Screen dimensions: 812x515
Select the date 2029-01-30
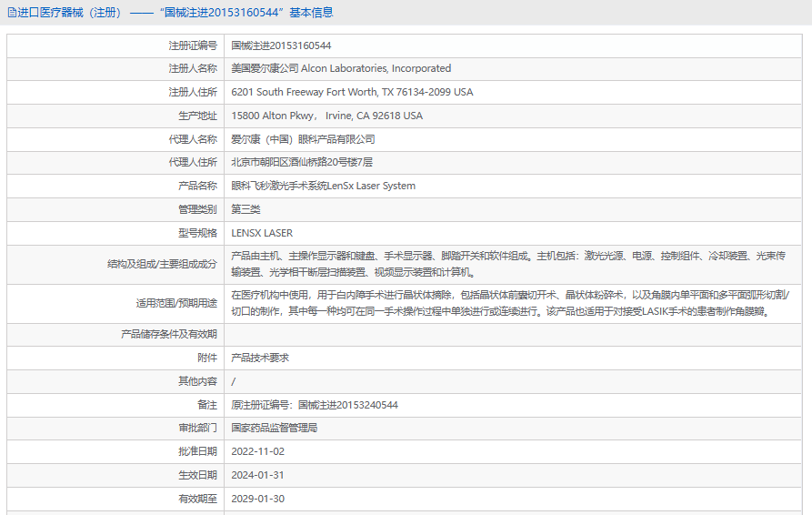(x=258, y=499)
